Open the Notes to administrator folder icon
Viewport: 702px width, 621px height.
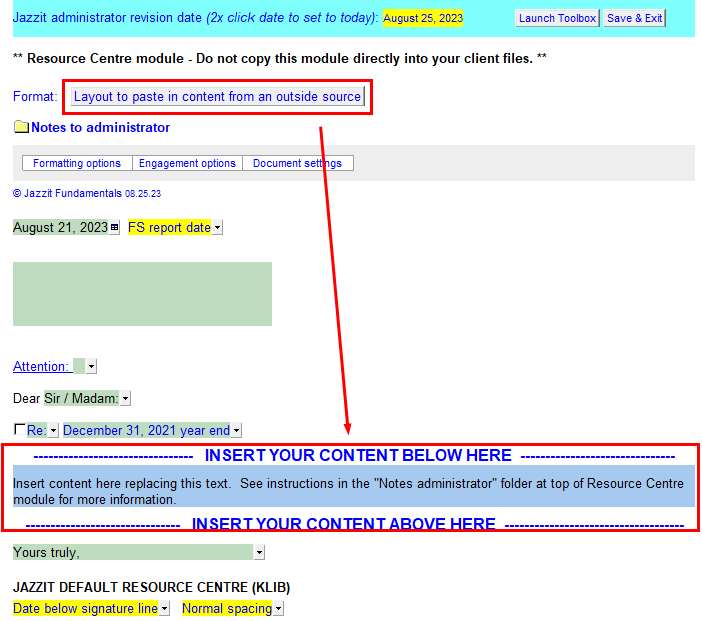(21, 128)
